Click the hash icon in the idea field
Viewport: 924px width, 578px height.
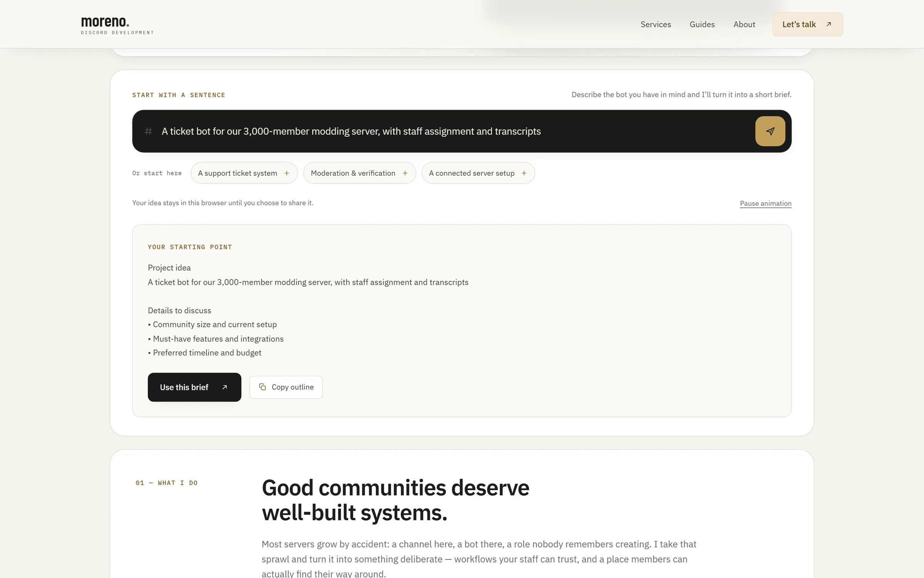(x=148, y=131)
